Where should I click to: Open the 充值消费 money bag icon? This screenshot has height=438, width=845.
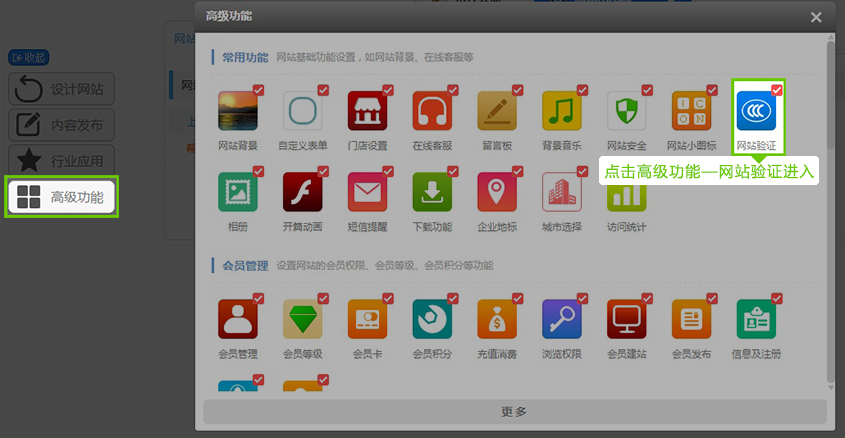click(497, 319)
